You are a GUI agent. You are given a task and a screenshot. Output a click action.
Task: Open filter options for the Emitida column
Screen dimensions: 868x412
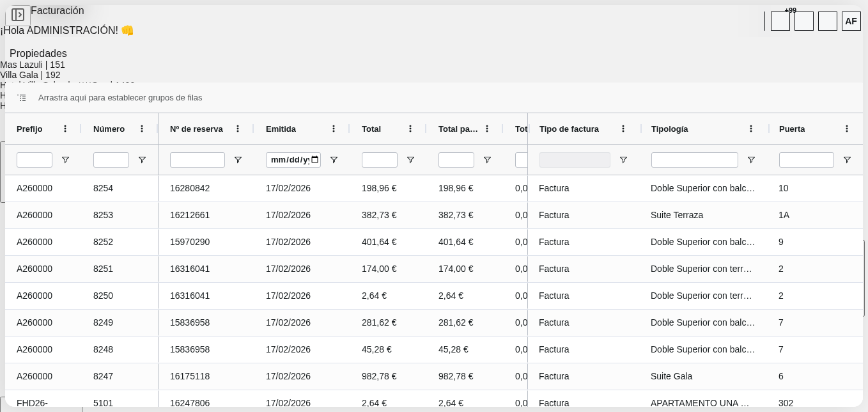point(334,160)
